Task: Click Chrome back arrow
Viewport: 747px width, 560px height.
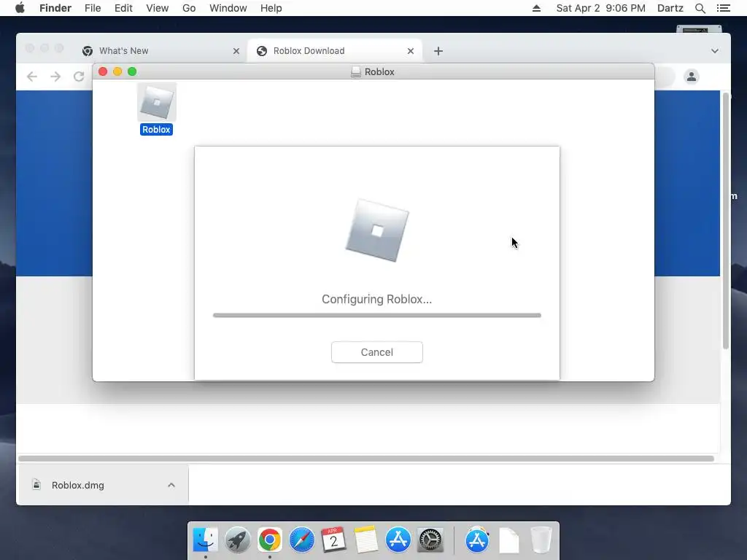Action: [32, 77]
